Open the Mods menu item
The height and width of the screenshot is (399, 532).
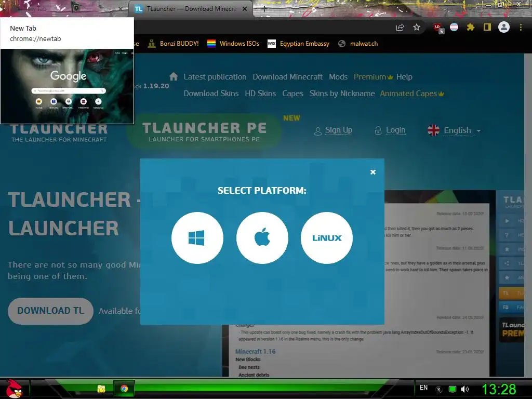(x=338, y=77)
